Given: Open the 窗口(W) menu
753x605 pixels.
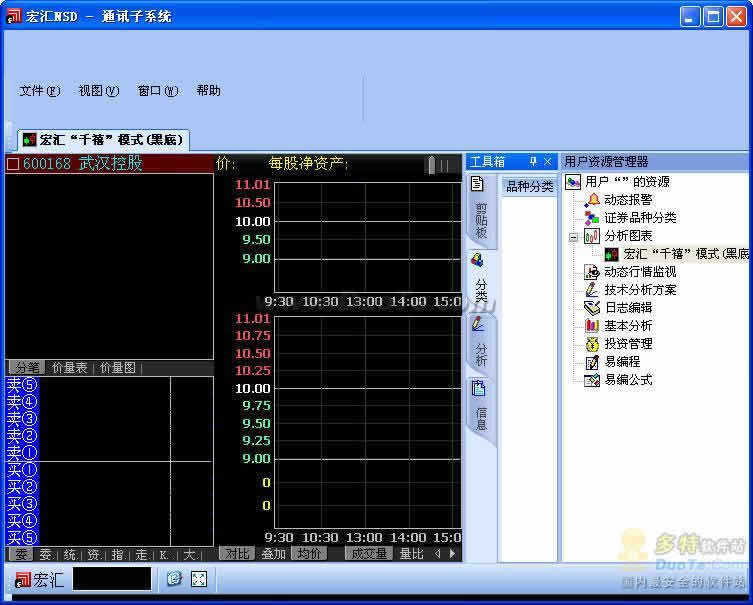Looking at the screenshot, I should click(158, 90).
